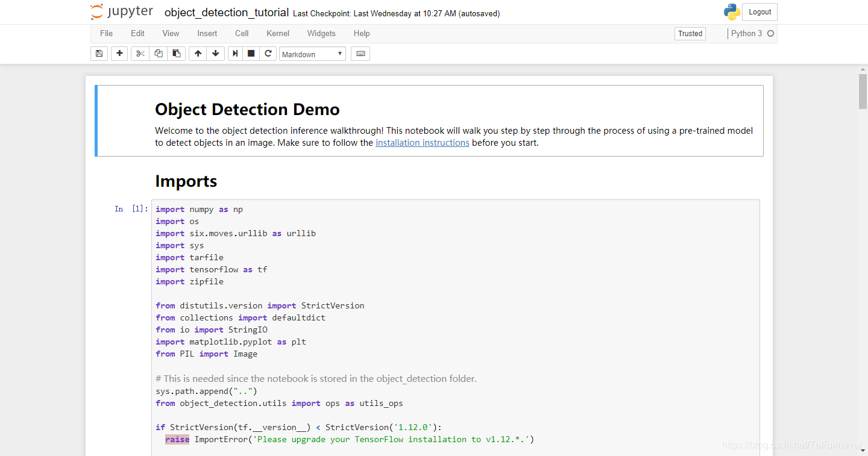This screenshot has height=456, width=868.
Task: Open the Widgets menu
Action: [x=321, y=34]
